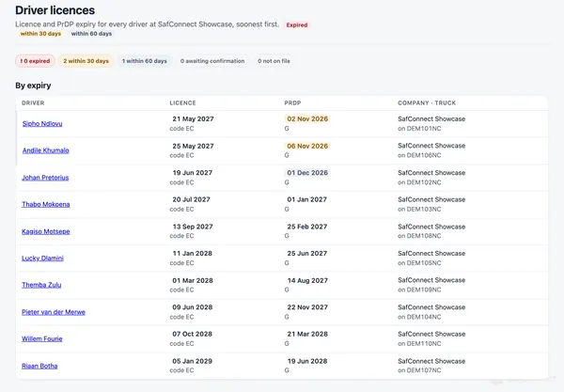Screen dimensions: 564x392
Task: Click PrDP date 14 Aug 2027
Action: pos(307,281)
